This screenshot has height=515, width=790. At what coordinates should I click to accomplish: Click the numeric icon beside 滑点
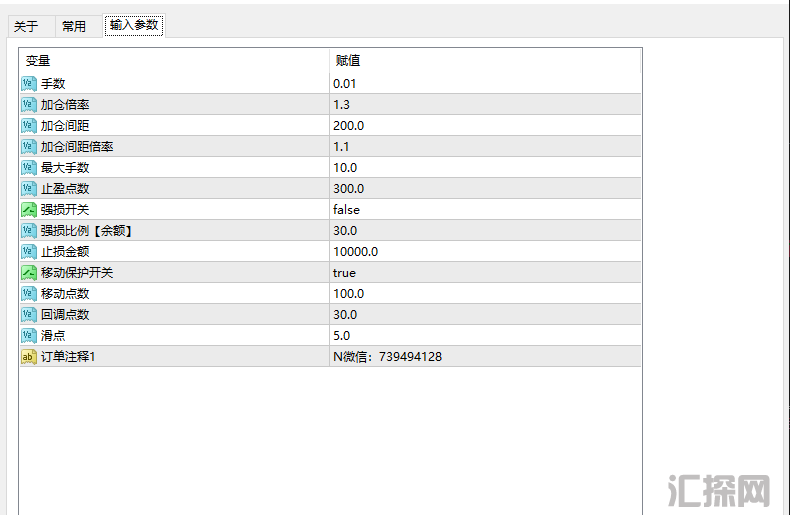tap(29, 335)
